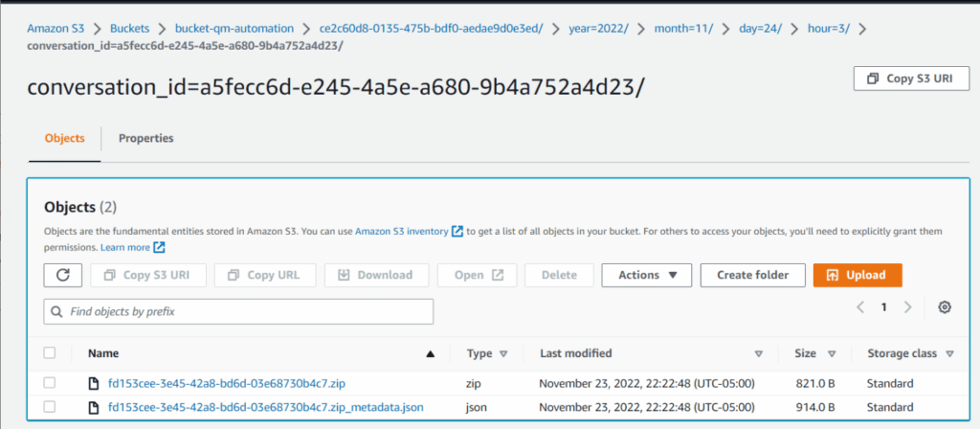
Task: Select the Objects tab
Action: click(x=64, y=138)
